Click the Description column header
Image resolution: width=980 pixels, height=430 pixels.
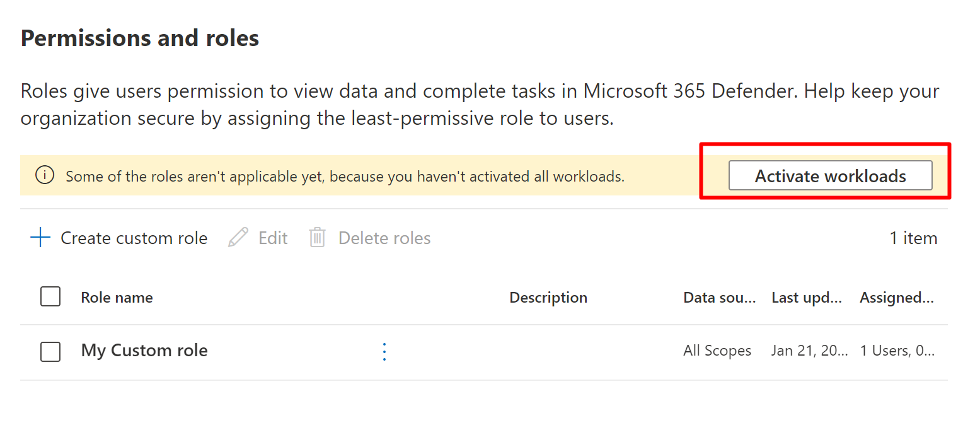[x=548, y=298]
